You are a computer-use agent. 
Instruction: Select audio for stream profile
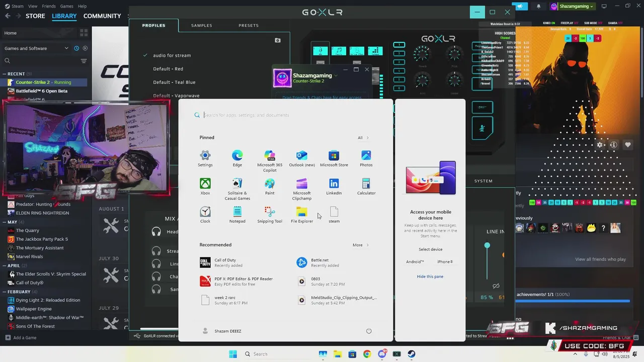click(172, 55)
